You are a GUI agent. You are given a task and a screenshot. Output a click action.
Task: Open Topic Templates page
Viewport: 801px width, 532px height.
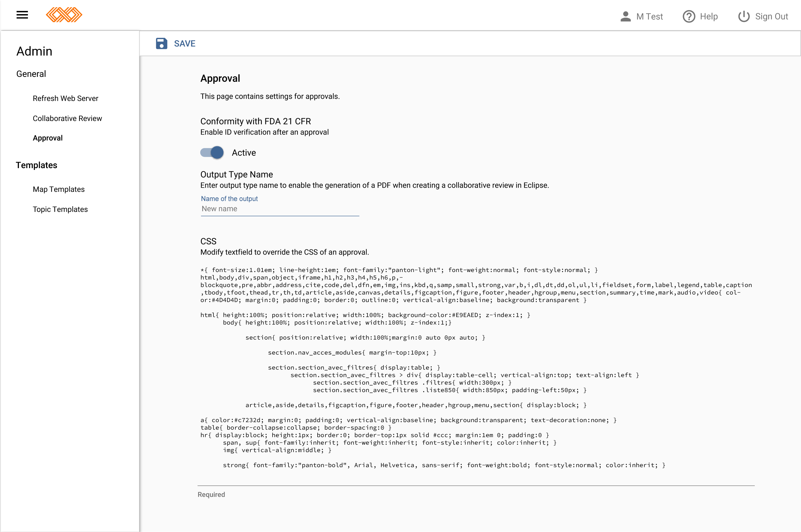pos(60,209)
